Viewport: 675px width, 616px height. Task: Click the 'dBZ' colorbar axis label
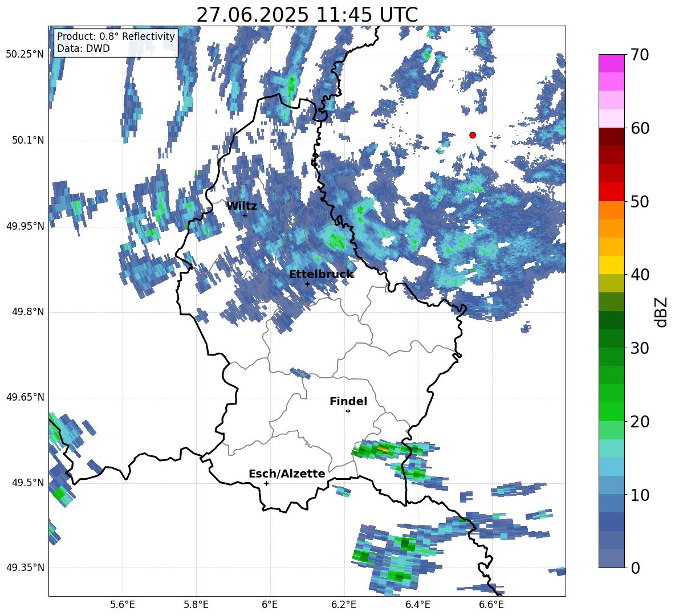click(x=661, y=312)
